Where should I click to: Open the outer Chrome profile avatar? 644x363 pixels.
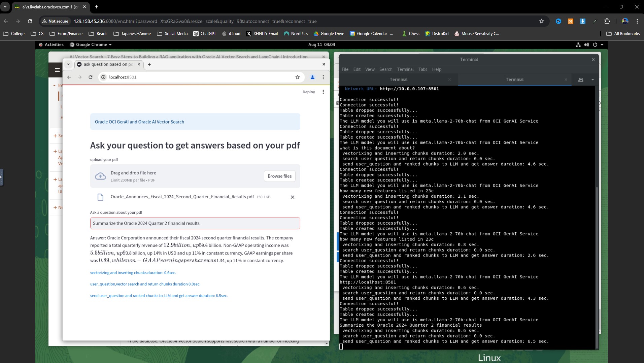(x=625, y=21)
